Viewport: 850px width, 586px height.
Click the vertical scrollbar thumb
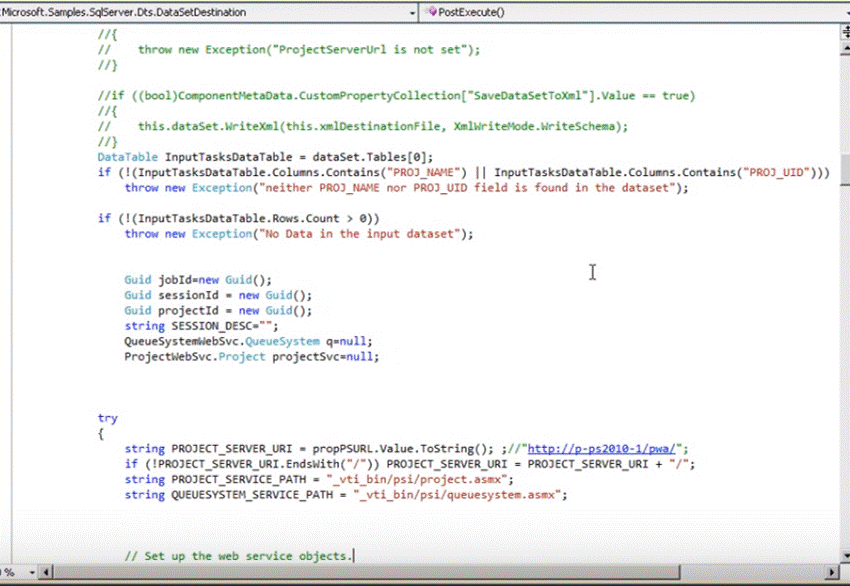pyautogui.click(x=845, y=170)
